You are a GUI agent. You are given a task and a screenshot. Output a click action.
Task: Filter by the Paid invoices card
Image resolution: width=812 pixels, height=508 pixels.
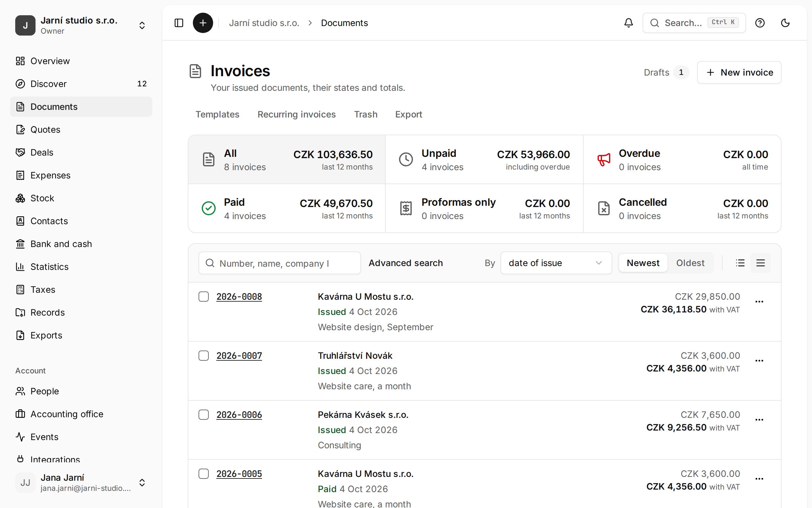click(x=287, y=208)
